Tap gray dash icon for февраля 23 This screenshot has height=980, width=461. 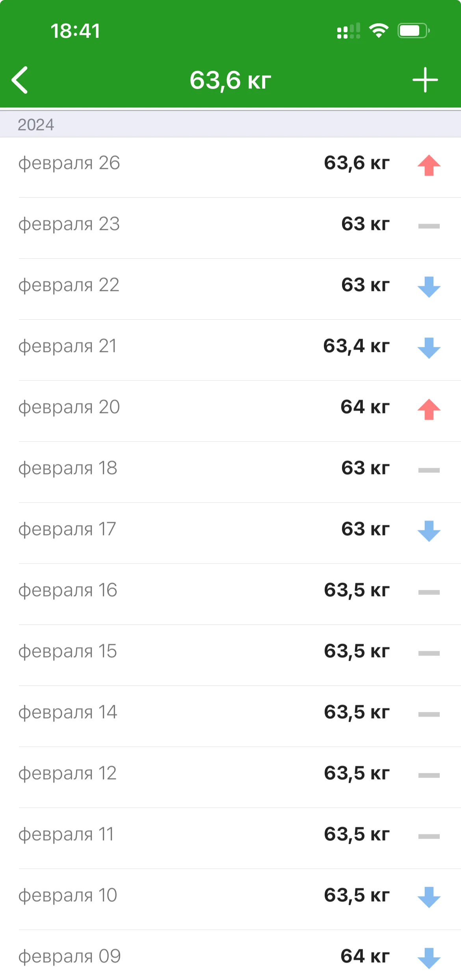click(429, 226)
